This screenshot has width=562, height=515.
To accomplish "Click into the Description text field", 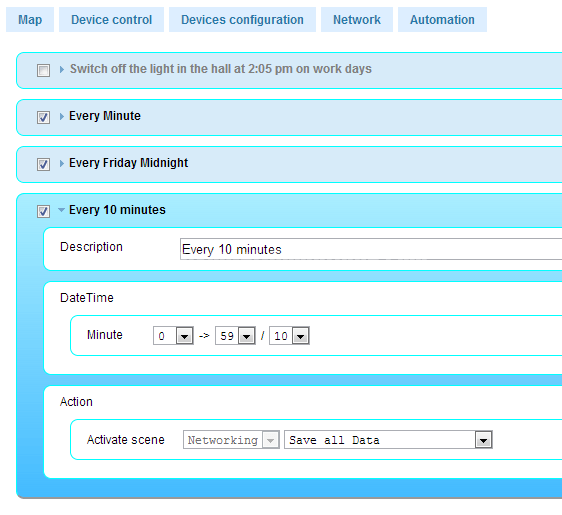I will 371,249.
